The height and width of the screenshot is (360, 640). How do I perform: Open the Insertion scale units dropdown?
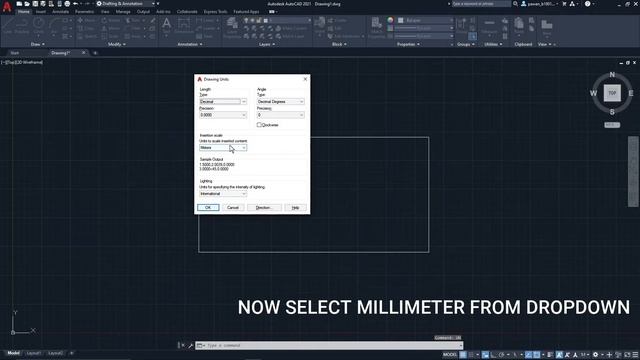[x=223, y=148]
